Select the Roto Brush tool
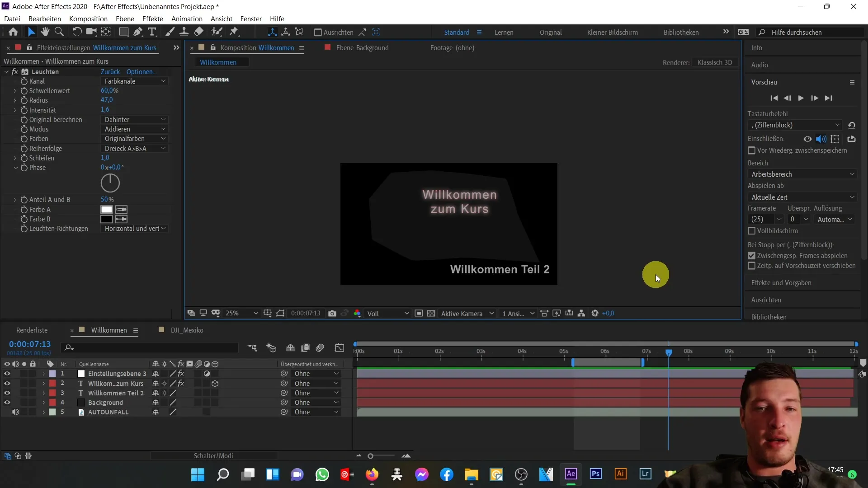The width and height of the screenshot is (868, 488). click(217, 32)
